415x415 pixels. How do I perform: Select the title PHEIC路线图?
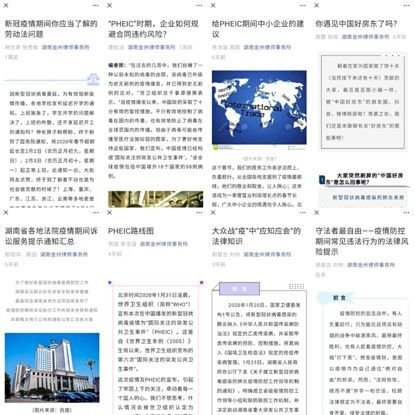click(x=131, y=231)
